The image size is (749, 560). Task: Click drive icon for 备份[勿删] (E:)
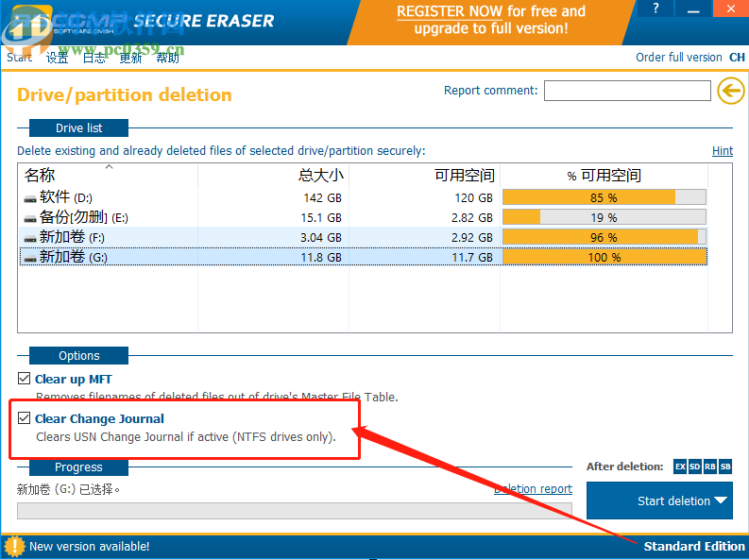(30, 219)
